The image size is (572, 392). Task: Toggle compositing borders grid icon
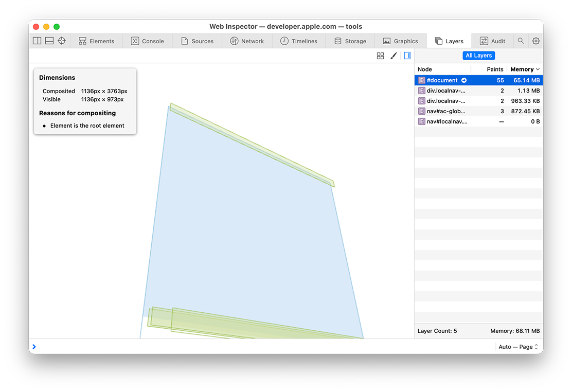point(381,56)
